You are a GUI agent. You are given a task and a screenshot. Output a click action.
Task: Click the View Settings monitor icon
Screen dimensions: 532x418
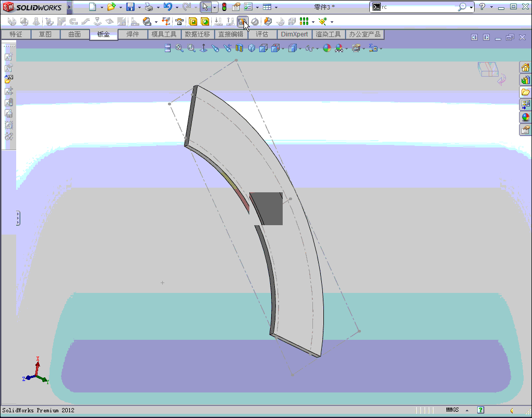point(356,48)
